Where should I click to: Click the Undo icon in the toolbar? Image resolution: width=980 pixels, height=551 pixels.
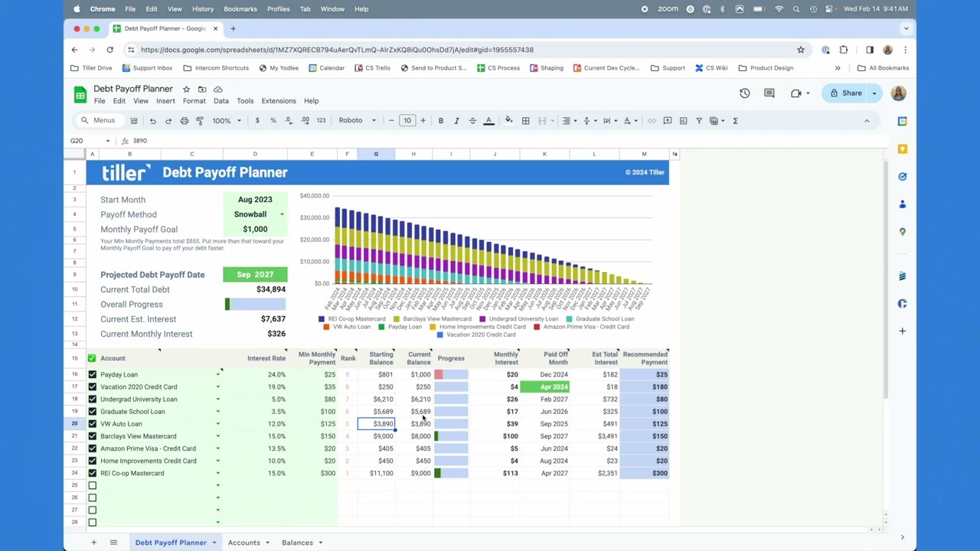coord(152,121)
